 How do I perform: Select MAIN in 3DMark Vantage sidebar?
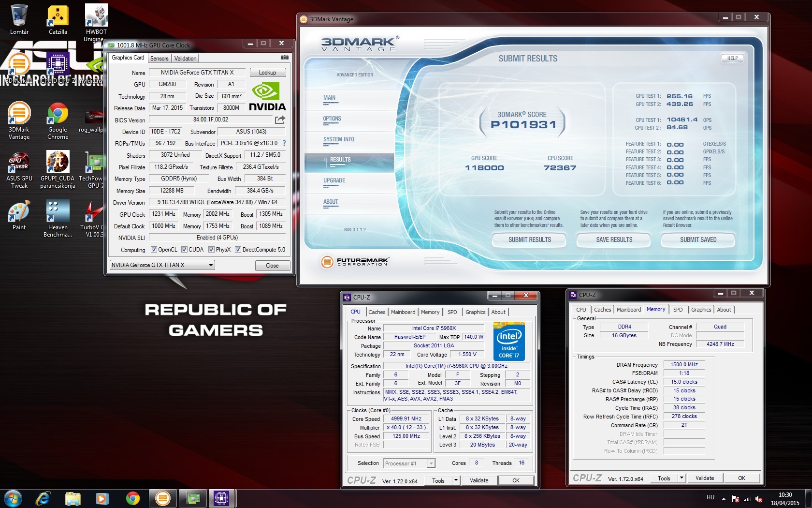(329, 98)
